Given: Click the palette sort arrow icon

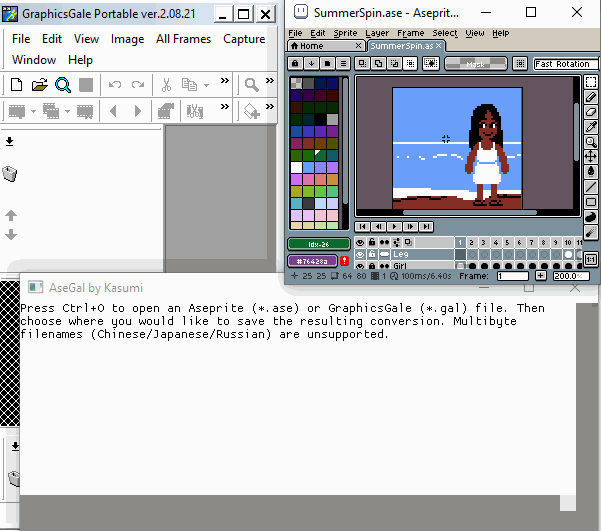Looking at the screenshot, I should coord(311,63).
